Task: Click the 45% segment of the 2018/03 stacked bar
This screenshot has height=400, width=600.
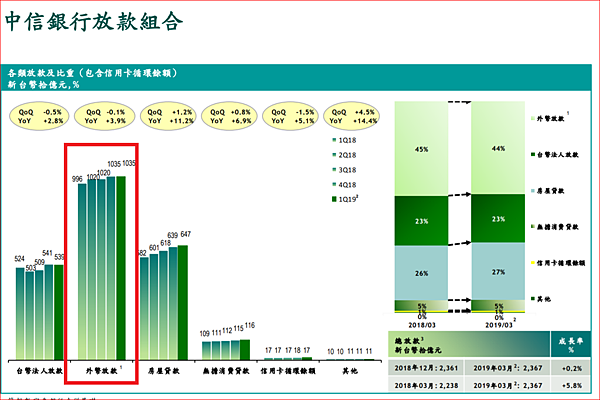Action: (421, 149)
